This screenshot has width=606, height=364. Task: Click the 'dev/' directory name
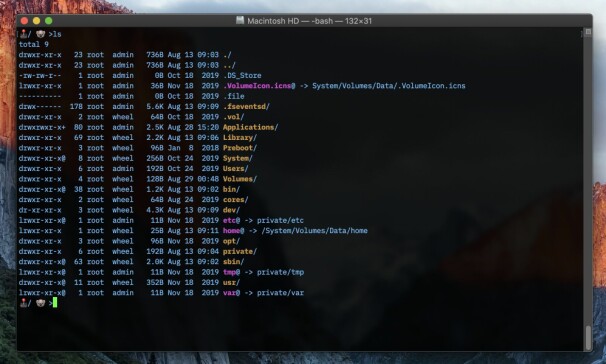pos(232,210)
